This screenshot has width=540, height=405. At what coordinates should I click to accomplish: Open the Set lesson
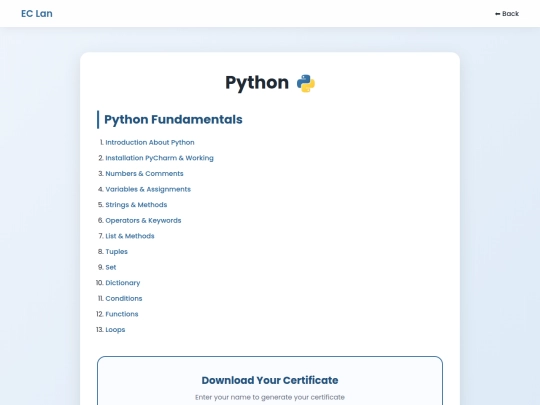coord(111,267)
